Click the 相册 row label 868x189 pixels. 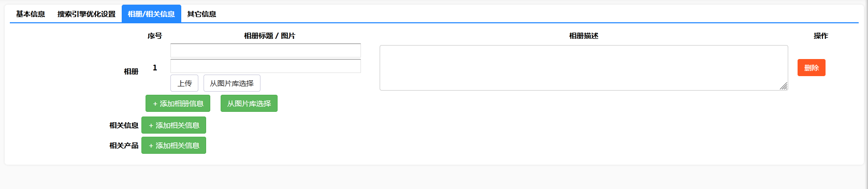click(131, 71)
